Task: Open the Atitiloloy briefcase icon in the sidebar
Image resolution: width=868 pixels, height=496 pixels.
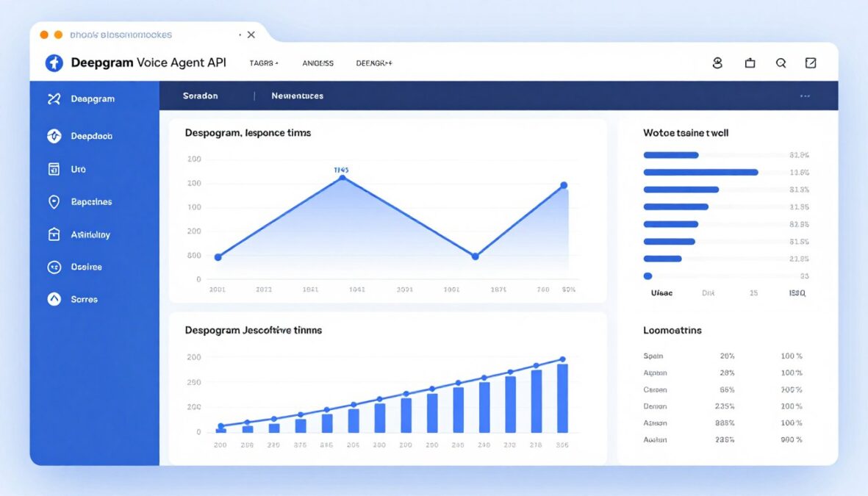Action: [x=53, y=234]
